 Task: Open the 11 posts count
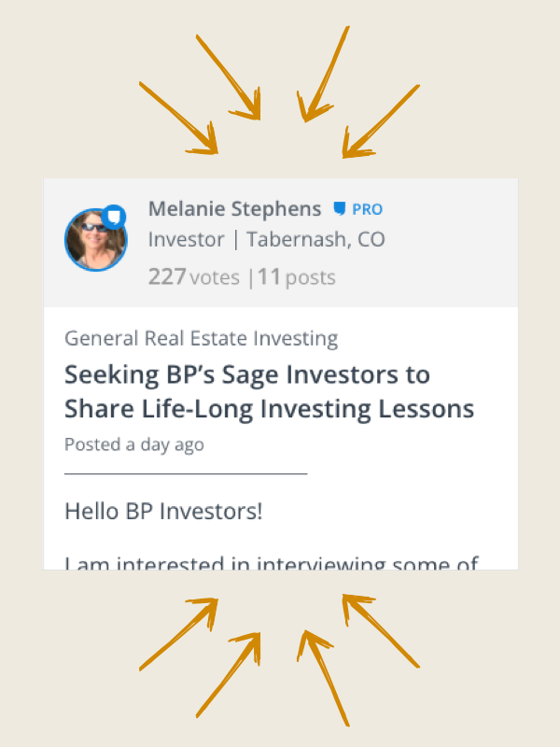(x=297, y=276)
